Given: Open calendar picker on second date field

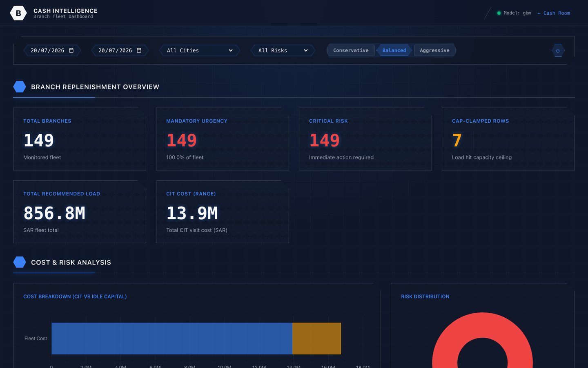Looking at the screenshot, I should tap(139, 50).
